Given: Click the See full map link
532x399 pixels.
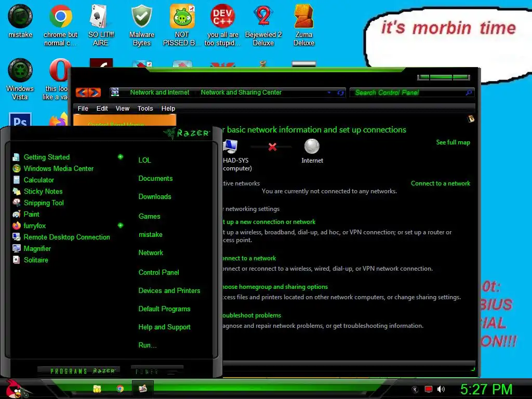Looking at the screenshot, I should coord(453,142).
